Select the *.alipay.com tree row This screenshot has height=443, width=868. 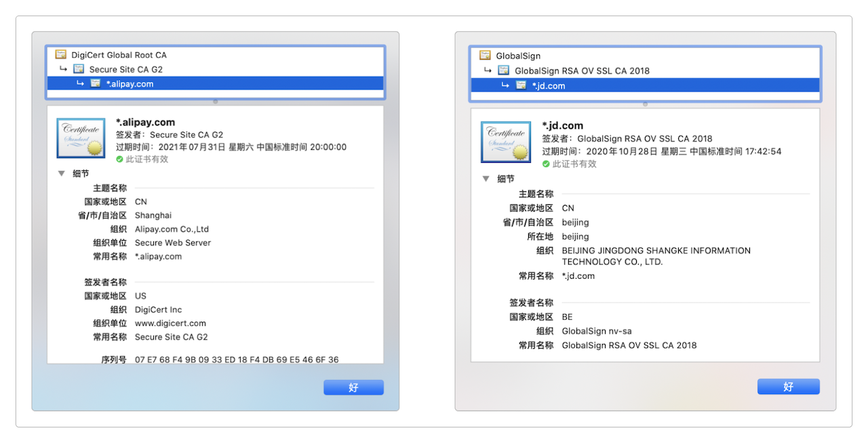point(215,83)
